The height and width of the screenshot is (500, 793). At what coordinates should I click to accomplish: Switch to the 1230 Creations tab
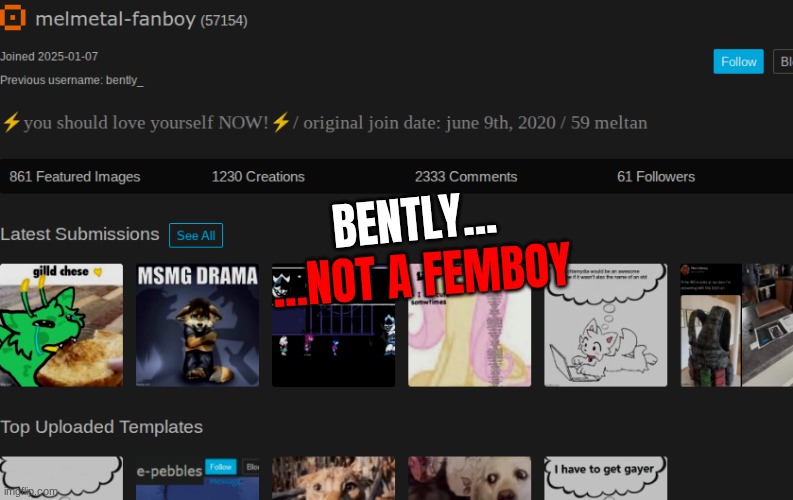coord(258,176)
